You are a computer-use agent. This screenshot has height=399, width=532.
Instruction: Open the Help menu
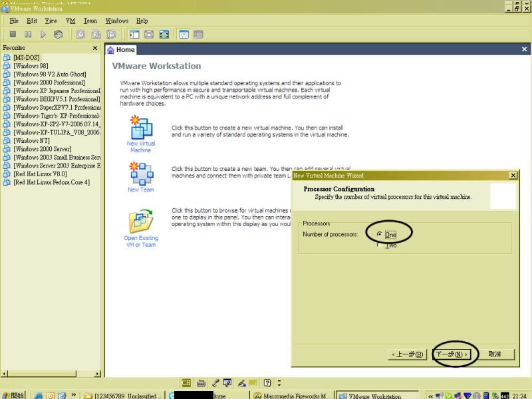(142, 21)
